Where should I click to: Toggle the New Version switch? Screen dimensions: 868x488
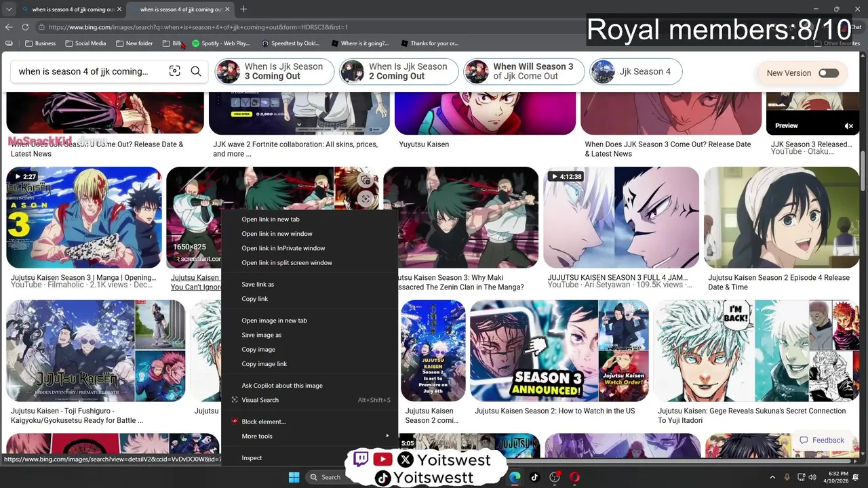coord(829,73)
